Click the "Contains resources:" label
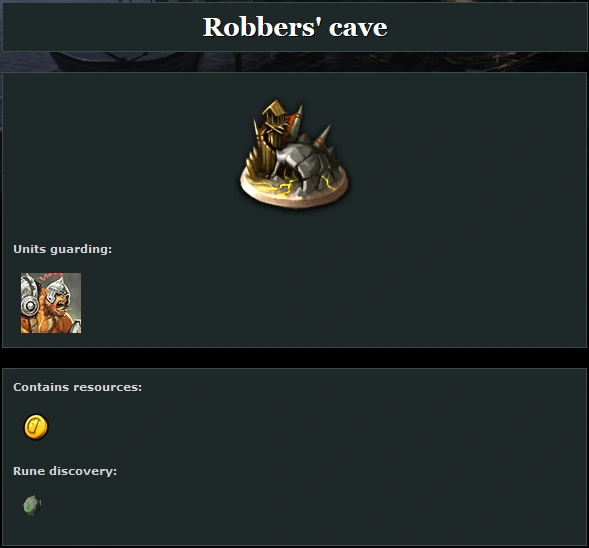Viewport: 589px width, 548px height. point(78,387)
